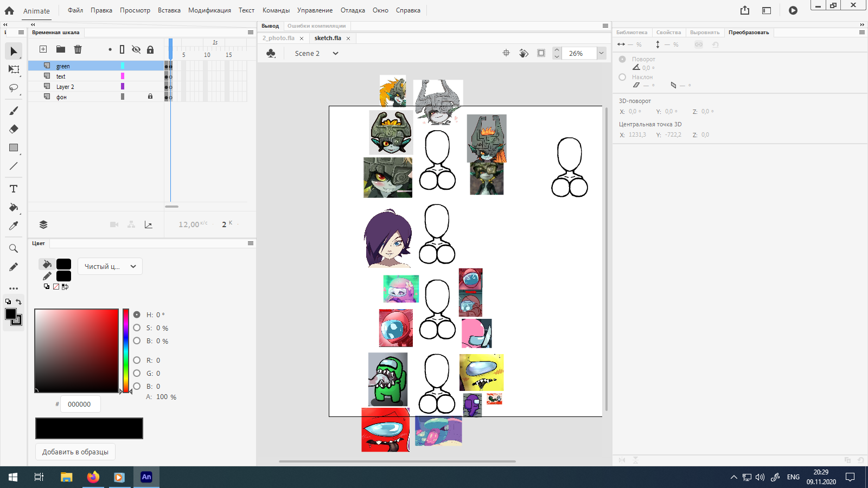868x488 pixels.
Task: Click the hex color input field
Action: click(x=80, y=404)
